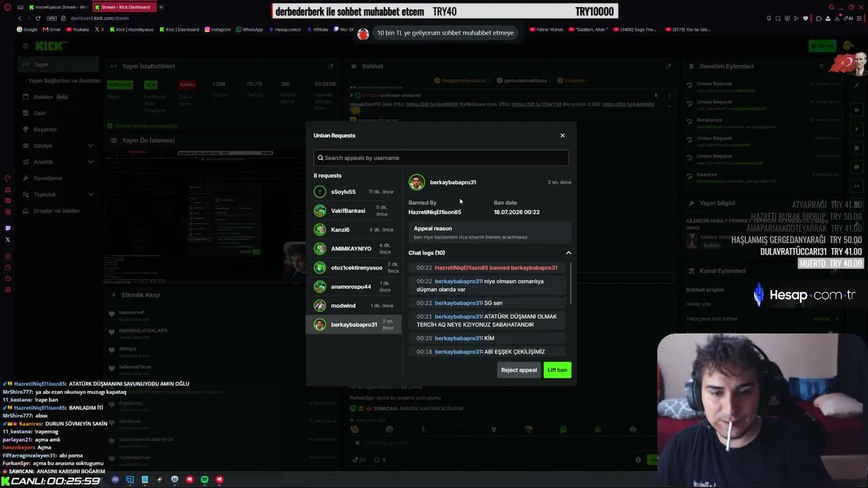Open a new browser tab
This screenshot has width=868, height=488.
pos(161,7)
